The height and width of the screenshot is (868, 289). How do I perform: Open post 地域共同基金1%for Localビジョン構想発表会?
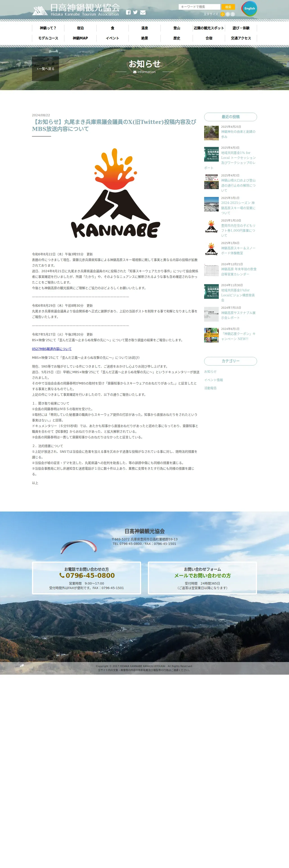(238, 295)
